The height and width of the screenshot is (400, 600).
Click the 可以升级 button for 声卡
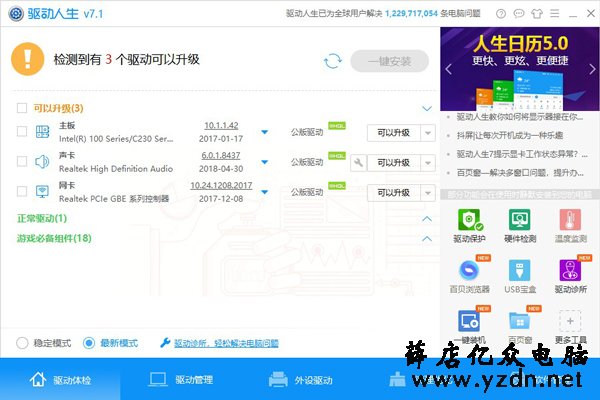point(394,163)
